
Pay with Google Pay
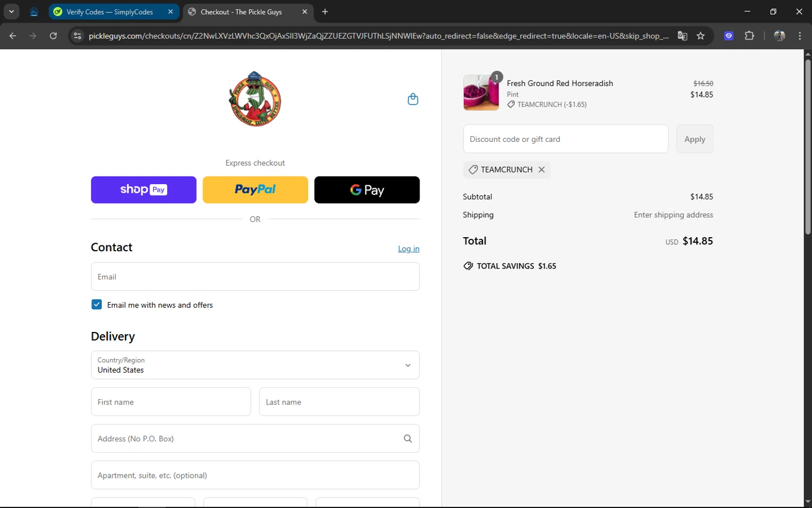[367, 190]
